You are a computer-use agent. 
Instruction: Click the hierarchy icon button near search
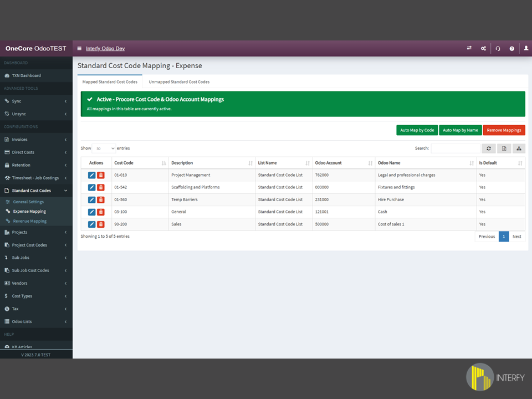pos(519,149)
